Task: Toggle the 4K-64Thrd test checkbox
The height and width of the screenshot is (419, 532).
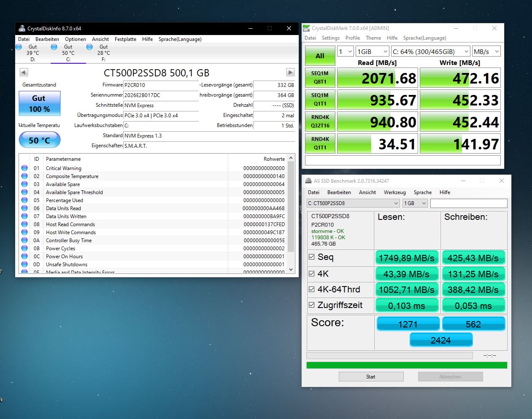Action: (x=311, y=289)
